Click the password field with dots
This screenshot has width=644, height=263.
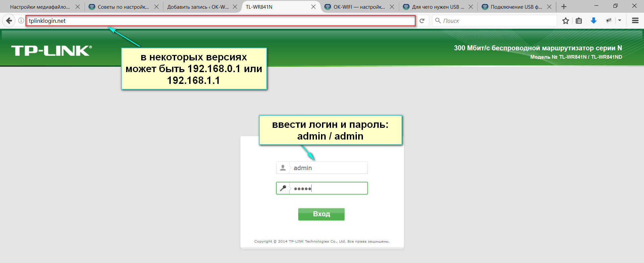coord(322,188)
